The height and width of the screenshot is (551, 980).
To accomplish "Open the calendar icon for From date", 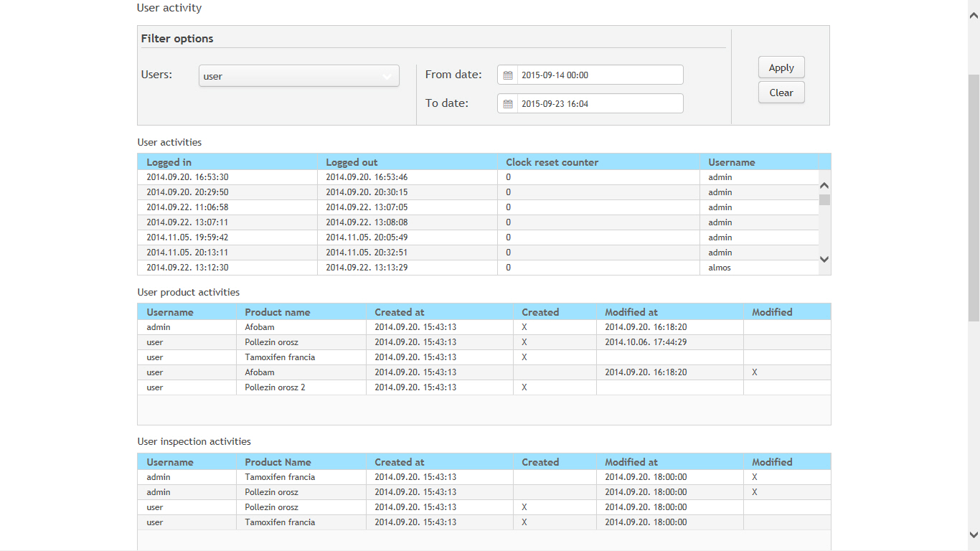I will 508,75.
